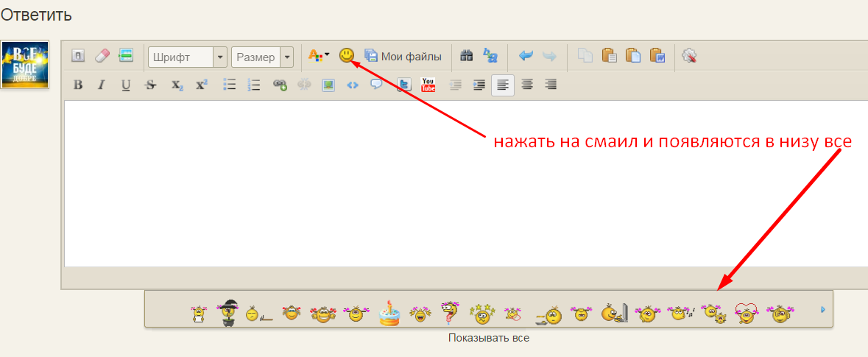Open the text color picker
This screenshot has width=868, height=357.
tap(318, 56)
